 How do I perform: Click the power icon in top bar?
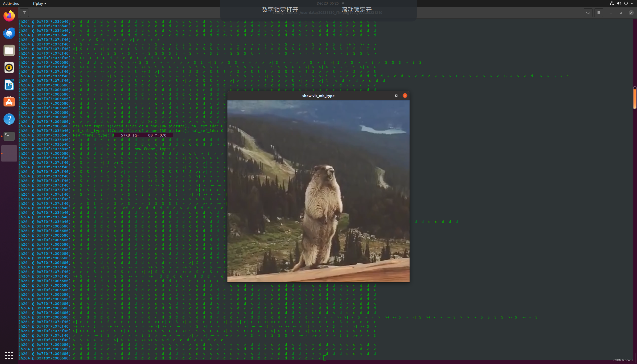tap(626, 3)
